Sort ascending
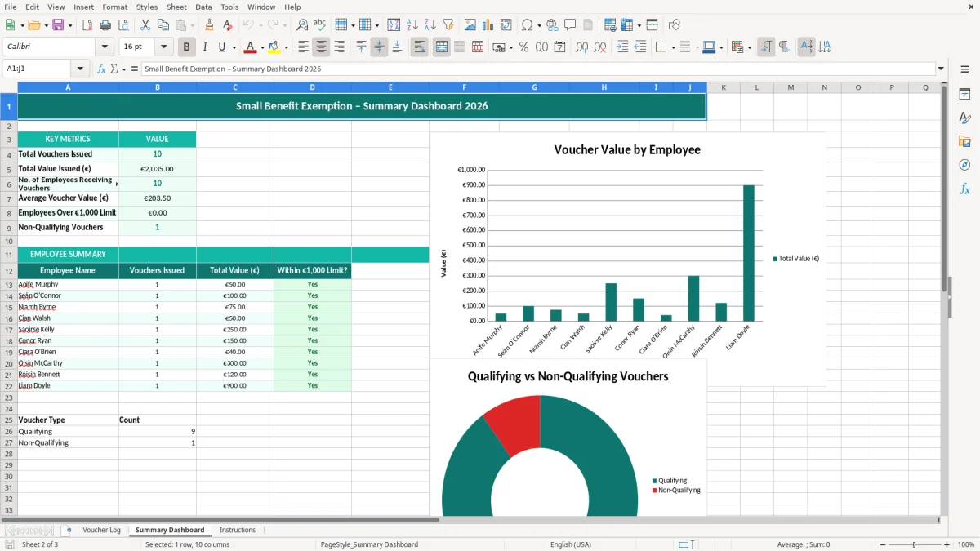980x551 pixels. [x=412, y=25]
